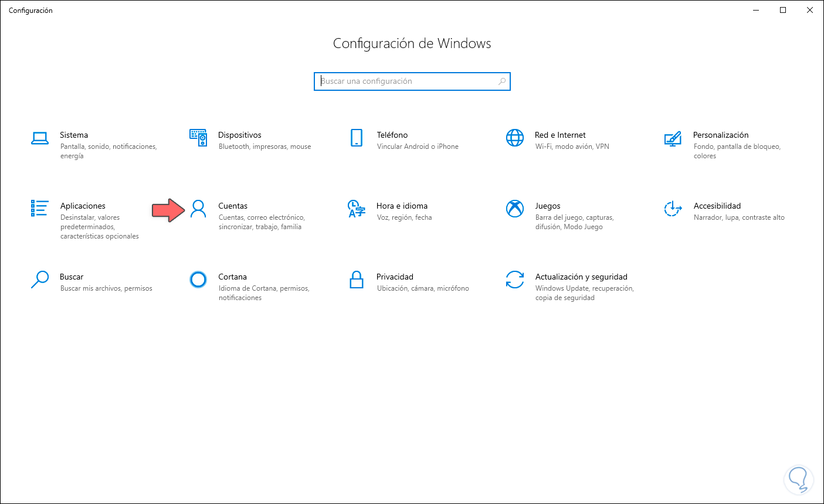Click 'Narrador, lupa, contraste alto' text
Image resolution: width=824 pixels, height=504 pixels.
pyautogui.click(x=739, y=217)
